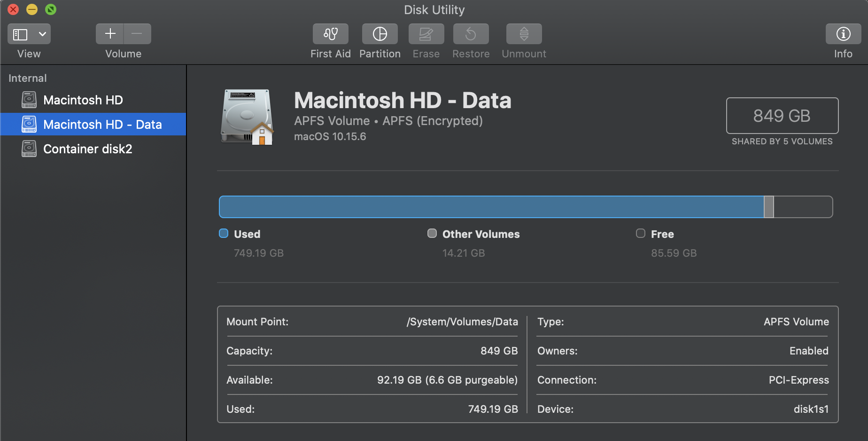Click the 749.19 GB used legend value
Image resolution: width=868 pixels, height=441 pixels.
259,253
